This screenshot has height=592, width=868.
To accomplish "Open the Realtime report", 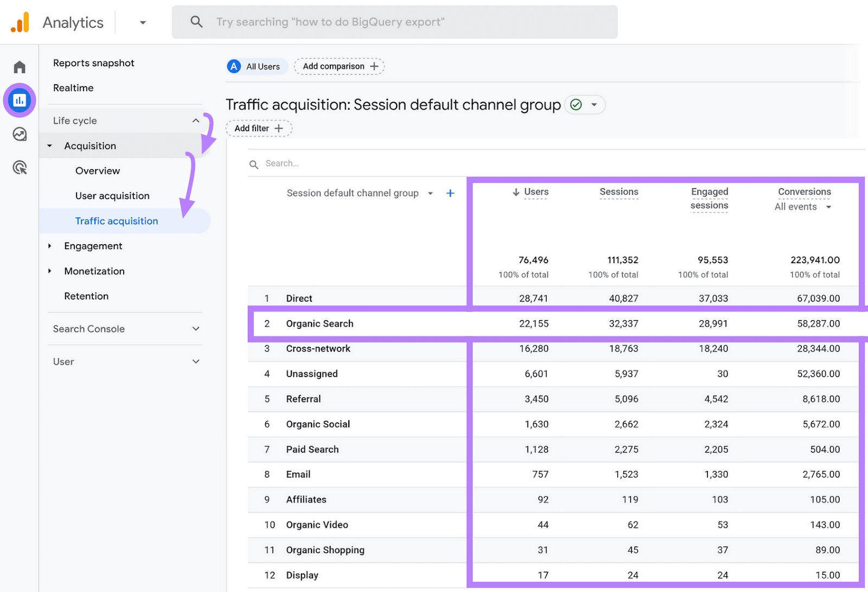I will click(x=73, y=87).
